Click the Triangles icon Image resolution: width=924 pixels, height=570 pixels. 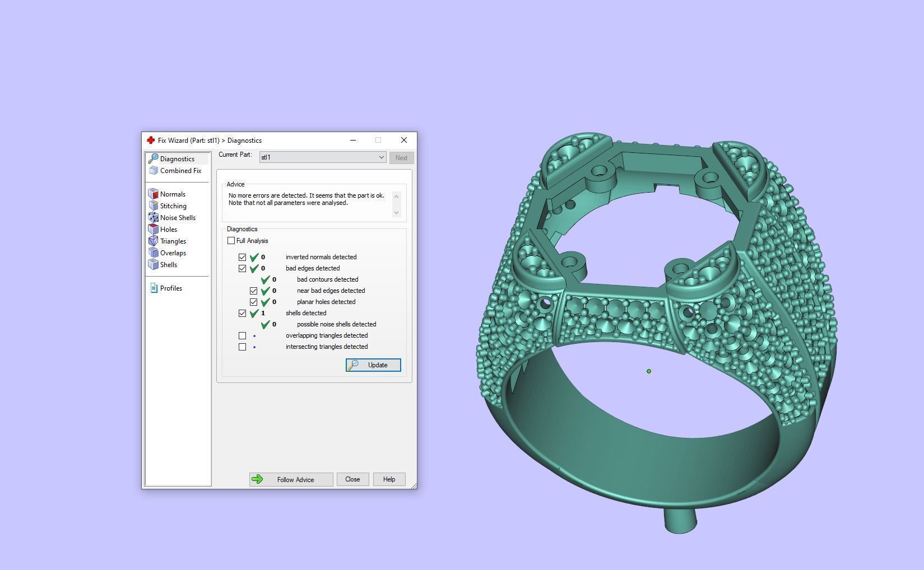click(154, 241)
